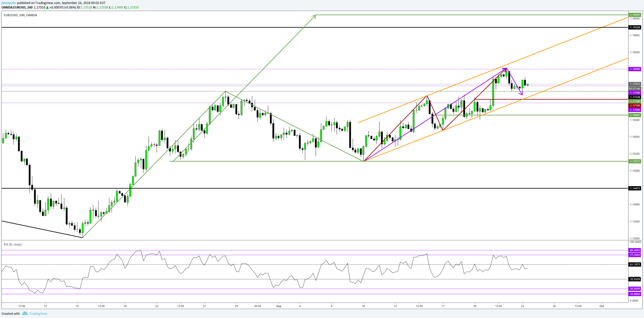Click the 15 date label on time axis
The width and height of the screenshot is (644, 318).
pos(77,306)
